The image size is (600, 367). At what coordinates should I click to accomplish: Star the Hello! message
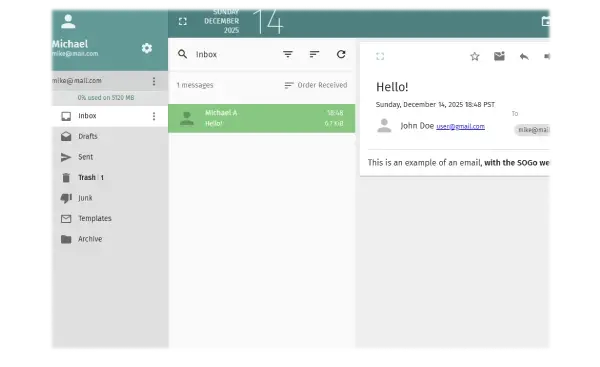pyautogui.click(x=474, y=57)
